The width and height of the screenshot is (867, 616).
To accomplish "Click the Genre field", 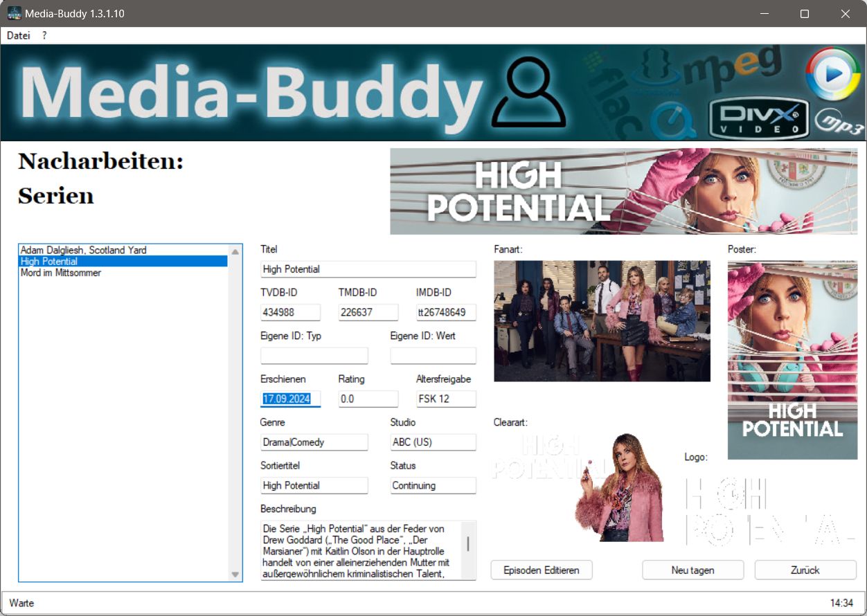I will (314, 442).
